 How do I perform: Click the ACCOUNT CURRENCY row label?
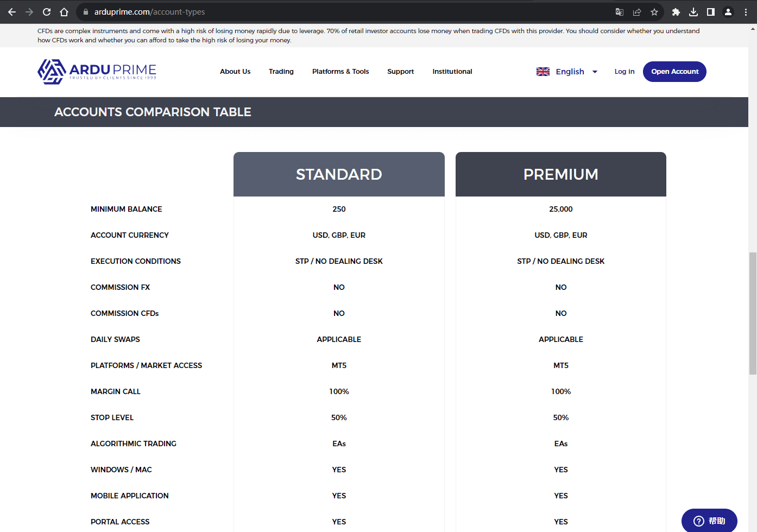click(130, 235)
